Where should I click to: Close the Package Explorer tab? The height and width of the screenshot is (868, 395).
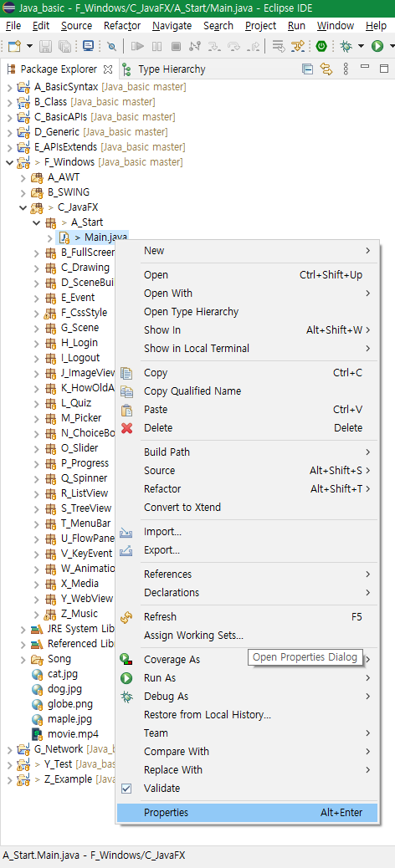(x=108, y=69)
